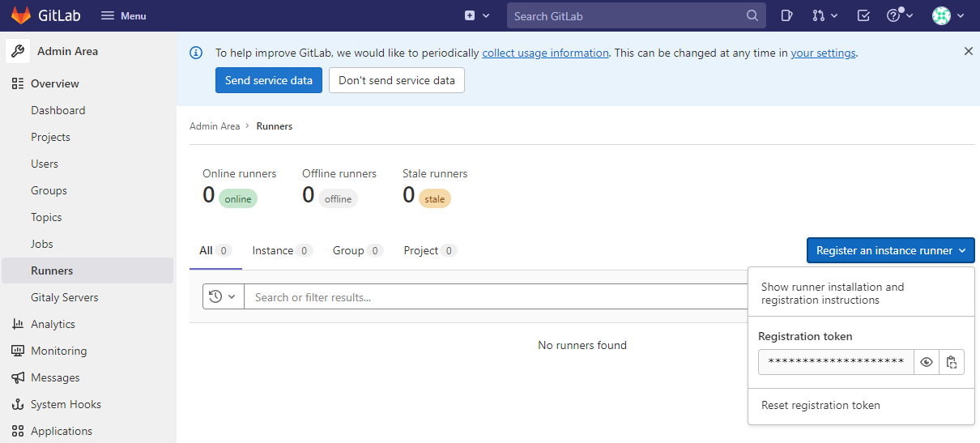Open Monitoring section label
Image resolution: width=980 pixels, height=443 pixels.
point(58,351)
